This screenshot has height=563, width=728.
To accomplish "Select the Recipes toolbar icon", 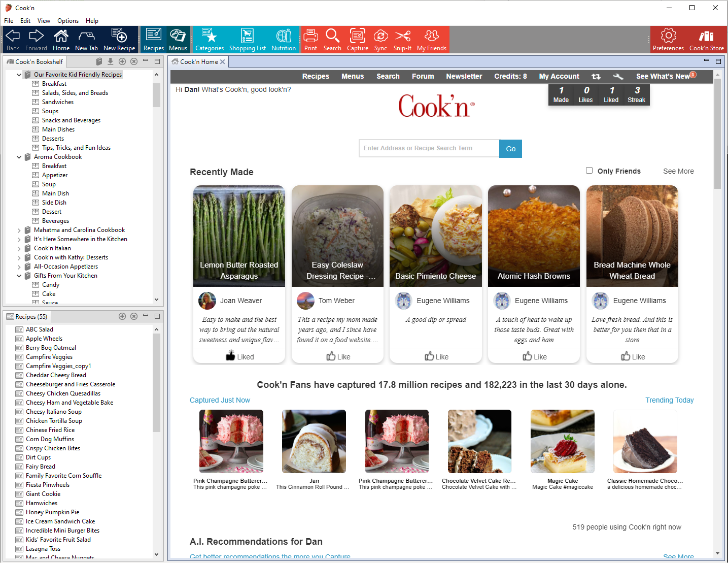I will (153, 40).
